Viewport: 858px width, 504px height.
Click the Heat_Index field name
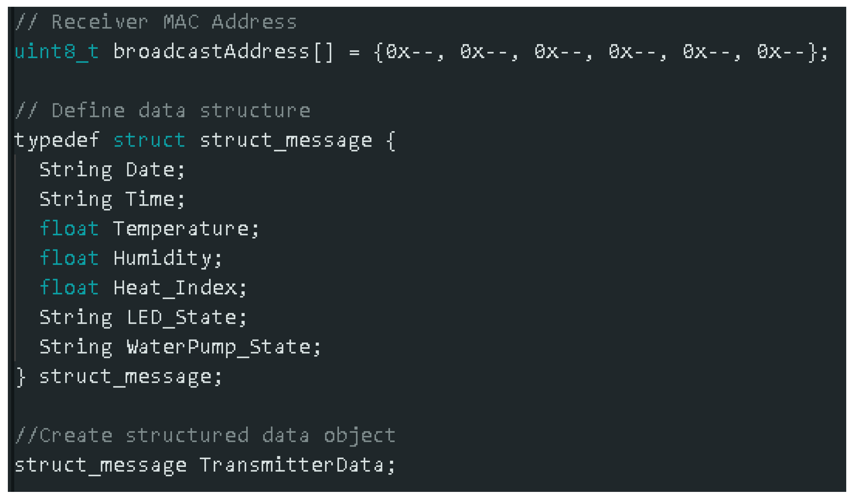click(x=175, y=288)
